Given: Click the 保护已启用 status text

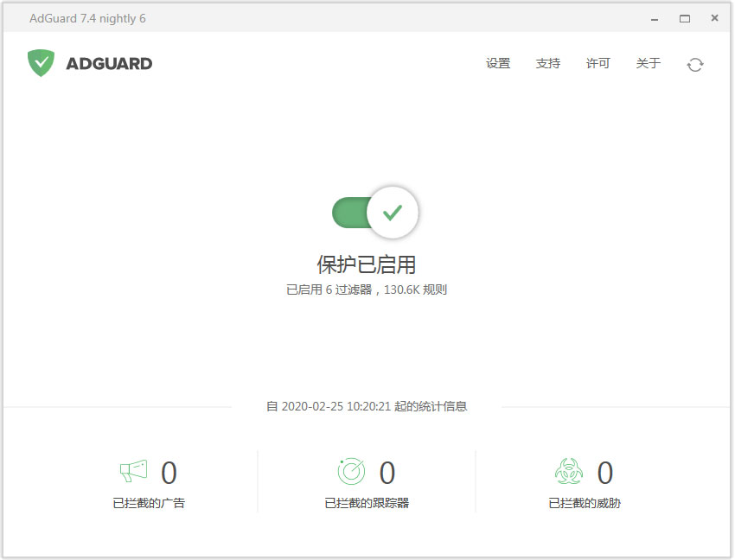Looking at the screenshot, I should click(367, 265).
